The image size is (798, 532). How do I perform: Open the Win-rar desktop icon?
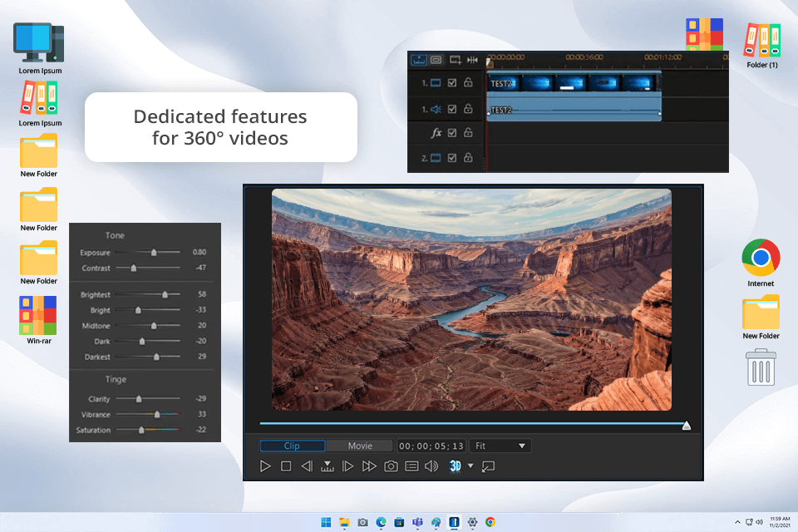(39, 320)
